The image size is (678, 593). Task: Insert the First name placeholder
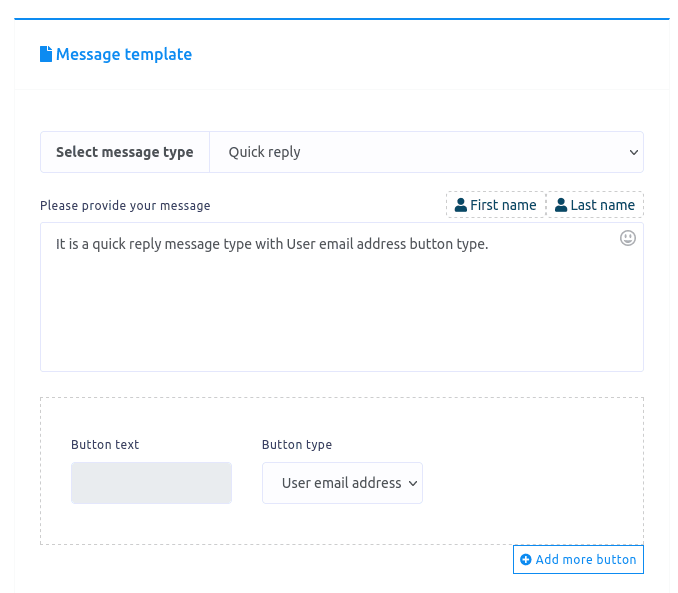(x=496, y=205)
